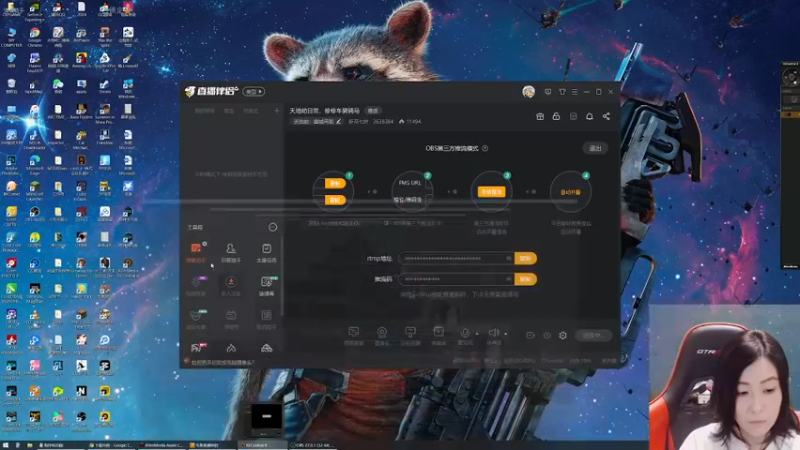Switch to the OBS taskbar item
Image resolution: width=800 pixels, height=450 pixels.
coord(313,445)
